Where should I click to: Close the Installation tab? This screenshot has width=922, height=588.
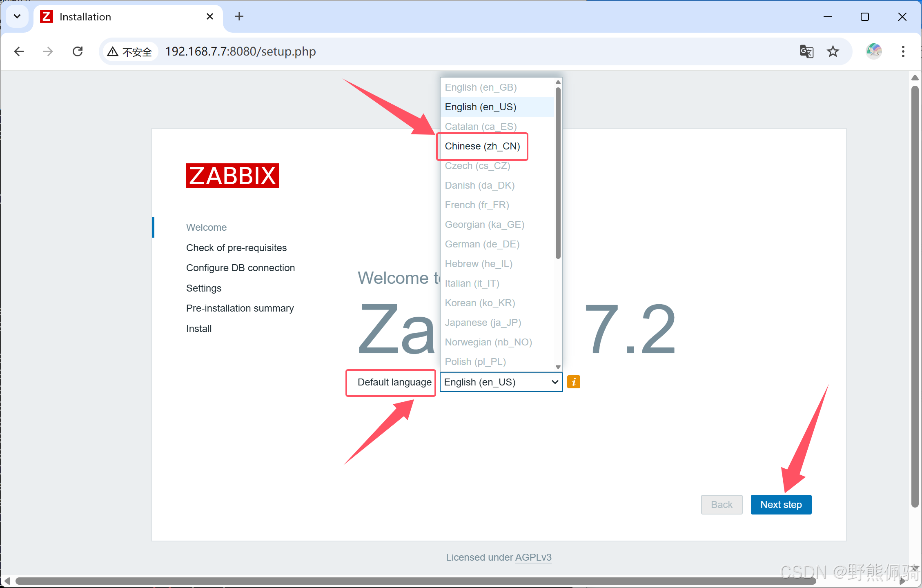coord(210,17)
